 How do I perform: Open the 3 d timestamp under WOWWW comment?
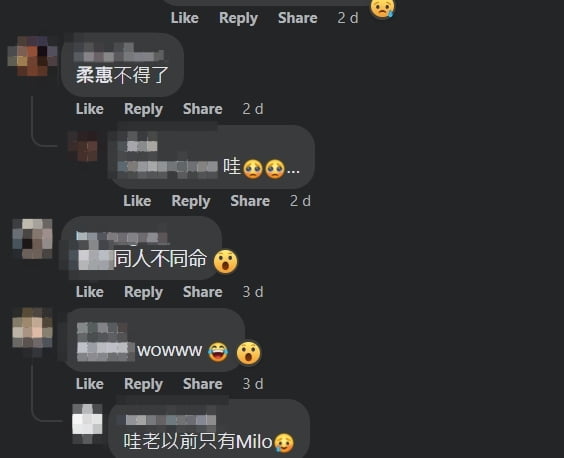point(253,384)
